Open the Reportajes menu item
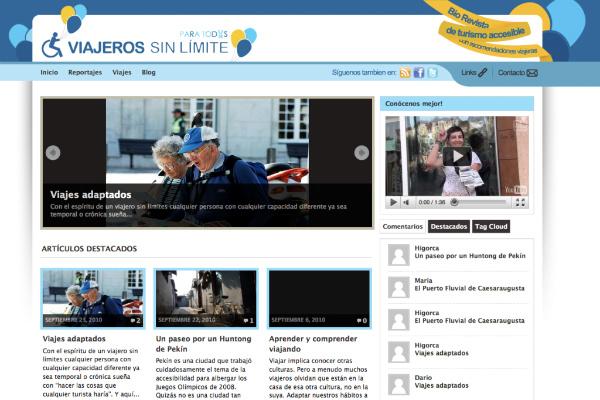 pyautogui.click(x=85, y=73)
